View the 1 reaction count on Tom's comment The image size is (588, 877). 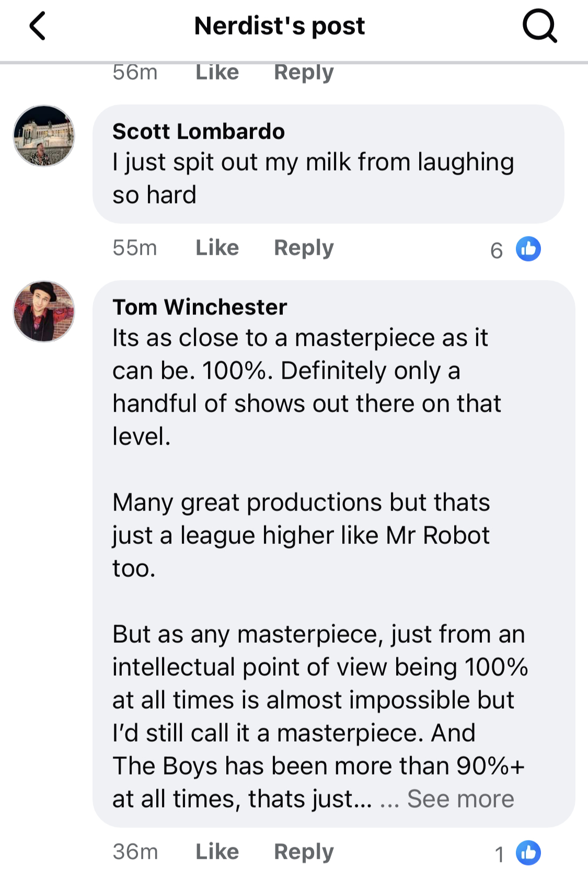click(x=499, y=854)
